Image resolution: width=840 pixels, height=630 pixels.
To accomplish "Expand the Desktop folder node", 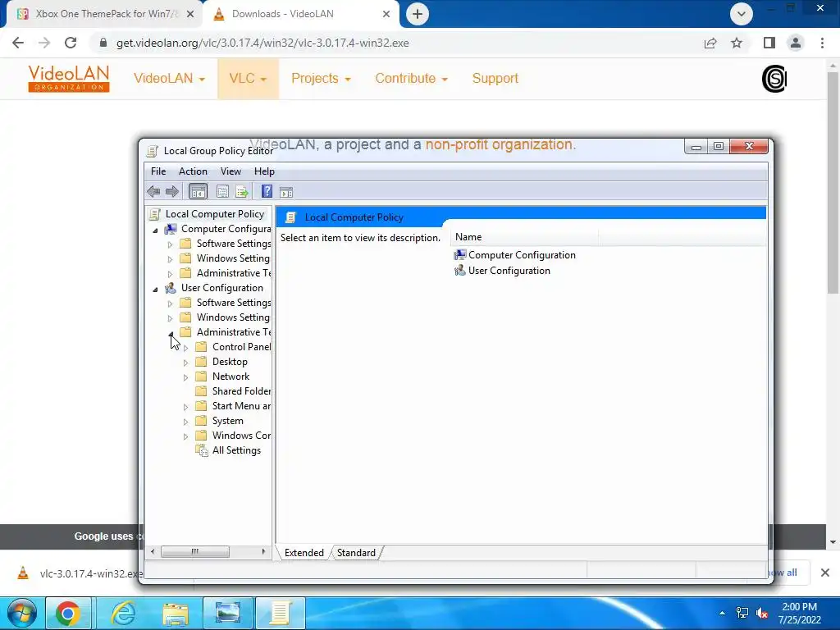I will point(186,363).
